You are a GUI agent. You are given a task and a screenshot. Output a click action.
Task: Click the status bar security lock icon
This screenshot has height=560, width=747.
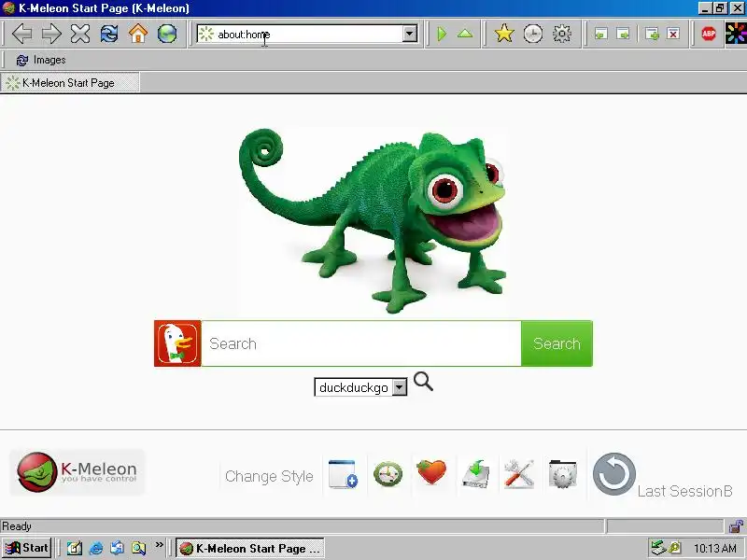737,526
